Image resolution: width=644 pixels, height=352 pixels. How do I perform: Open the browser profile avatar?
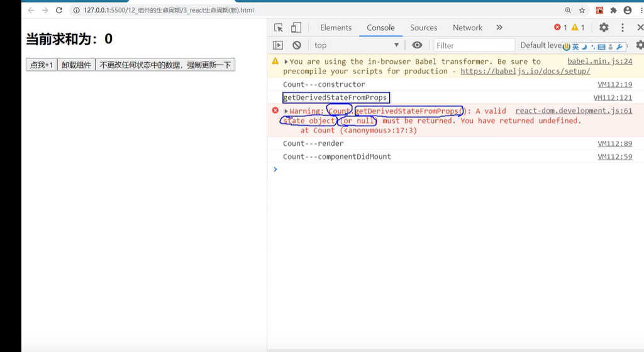click(628, 10)
